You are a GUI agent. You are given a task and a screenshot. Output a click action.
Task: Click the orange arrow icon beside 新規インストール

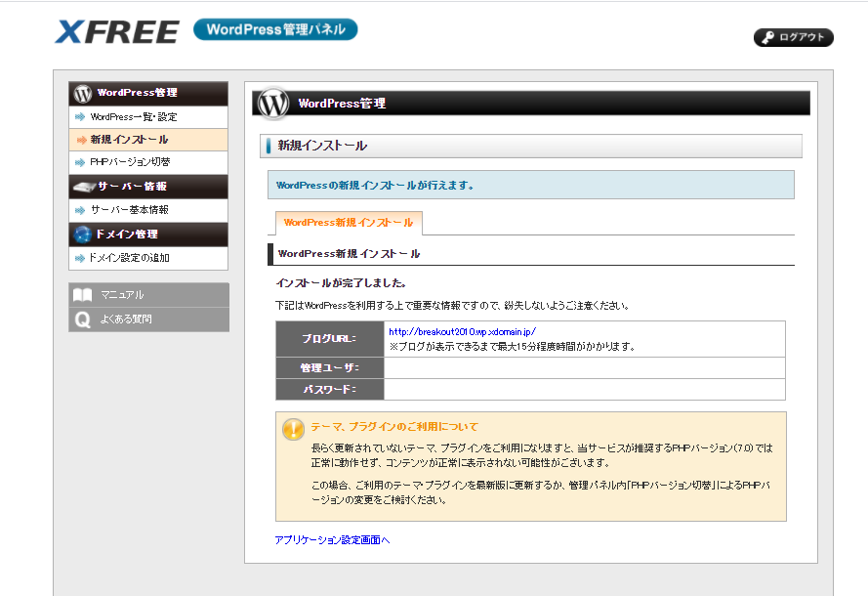pos(81,140)
